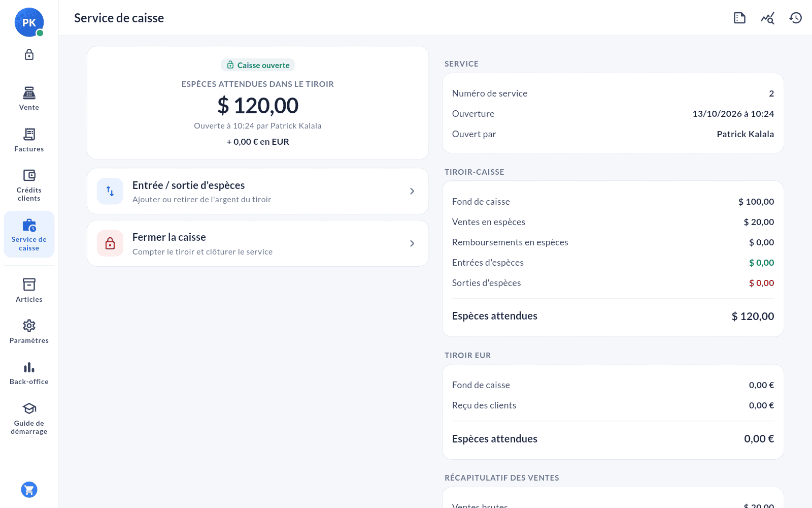812x508 pixels.
Task: Click the $ 120,00 expected cash amount at top
Action: (x=258, y=106)
